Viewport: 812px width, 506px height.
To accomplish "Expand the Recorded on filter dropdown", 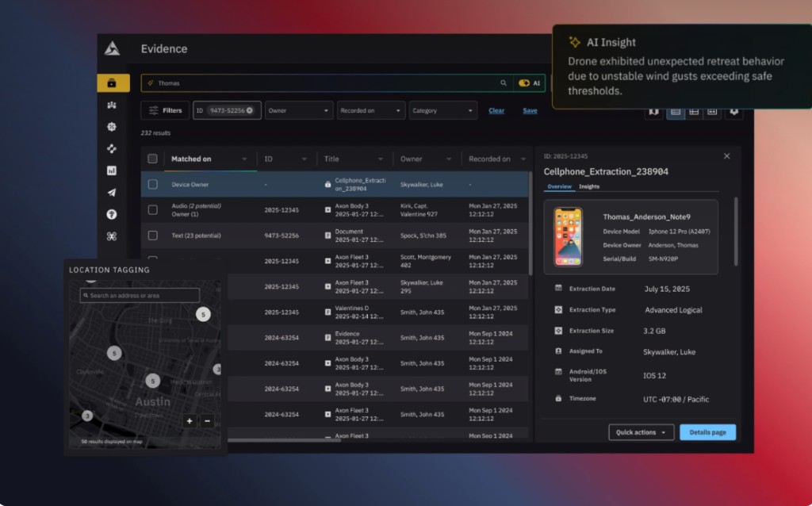I will [x=370, y=110].
